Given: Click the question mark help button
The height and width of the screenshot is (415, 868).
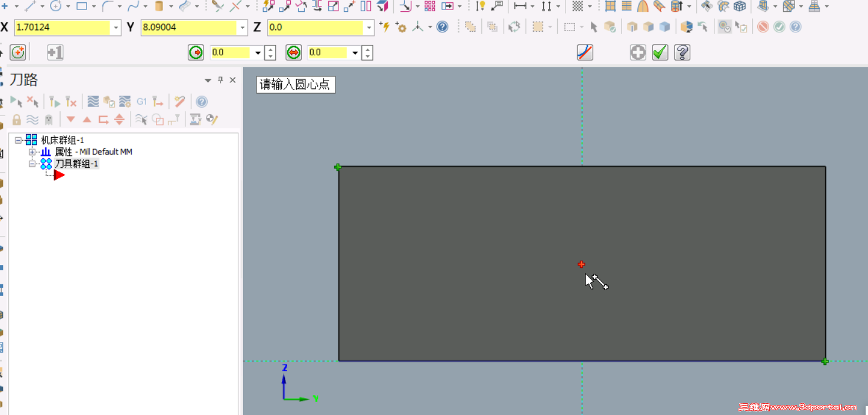Looking at the screenshot, I should [x=682, y=52].
